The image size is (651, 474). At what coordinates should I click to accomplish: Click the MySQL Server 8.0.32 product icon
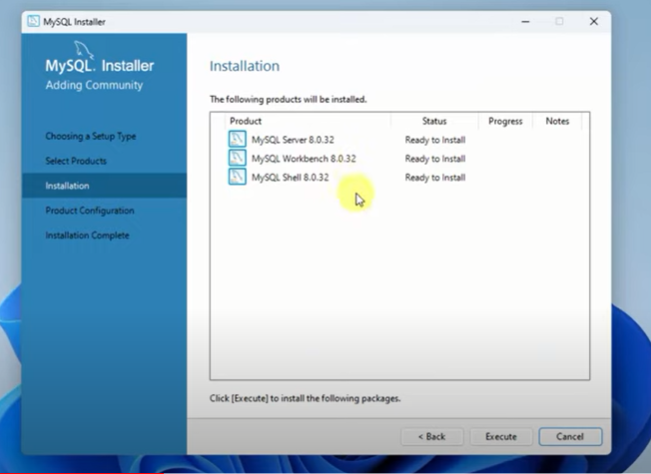click(x=237, y=139)
